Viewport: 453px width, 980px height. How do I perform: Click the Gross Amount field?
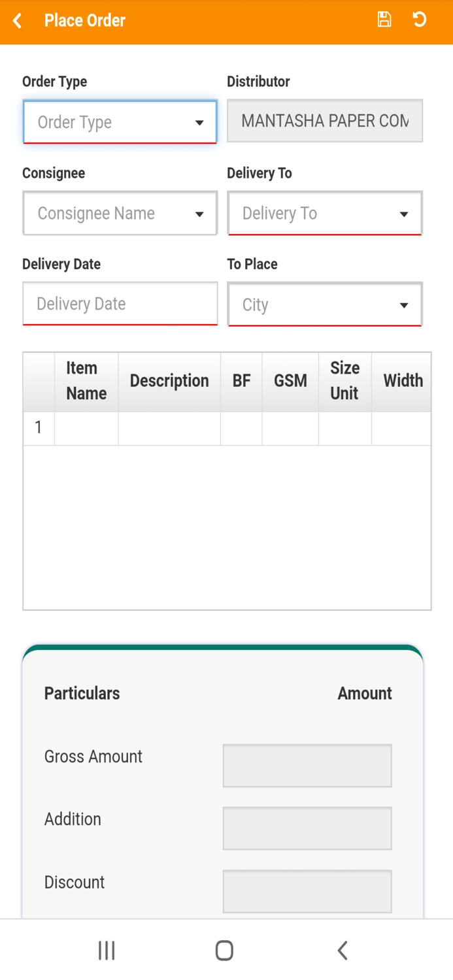pyautogui.click(x=307, y=766)
